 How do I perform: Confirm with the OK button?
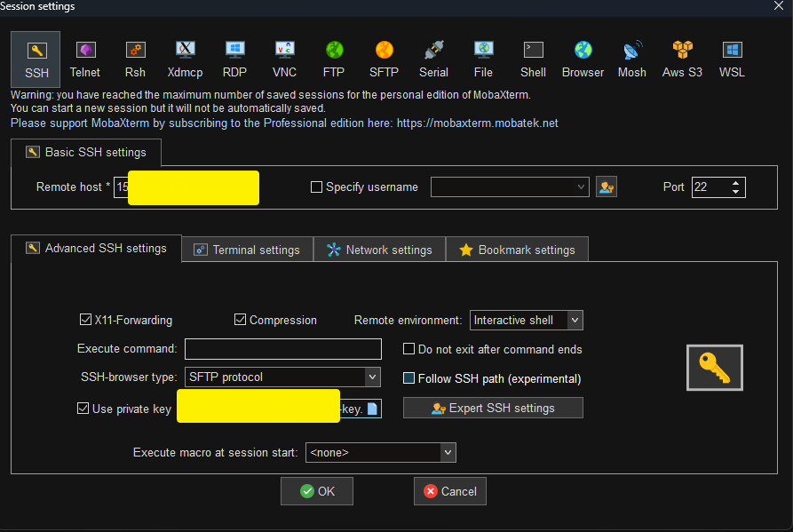tap(317, 491)
